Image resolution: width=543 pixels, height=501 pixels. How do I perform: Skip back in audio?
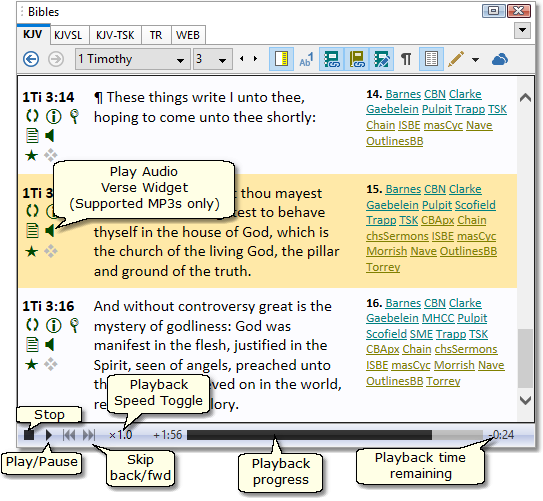click(69, 435)
